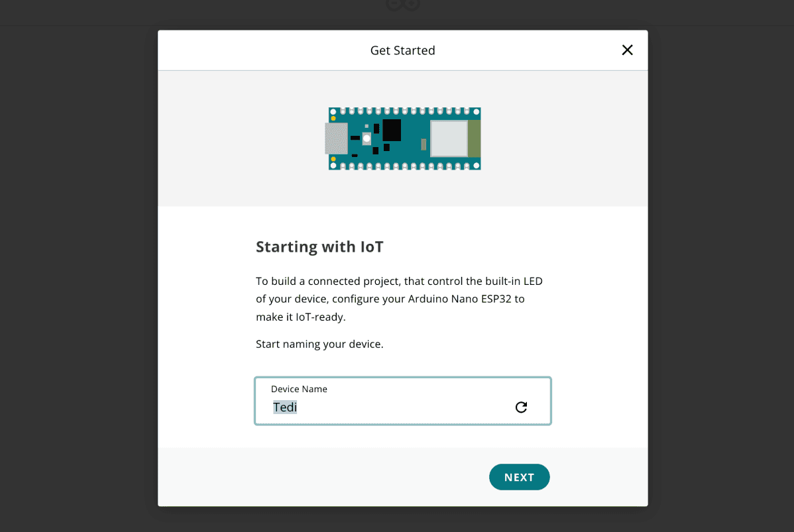Click the white reset button on board
This screenshot has height=532, width=794.
tap(367, 138)
